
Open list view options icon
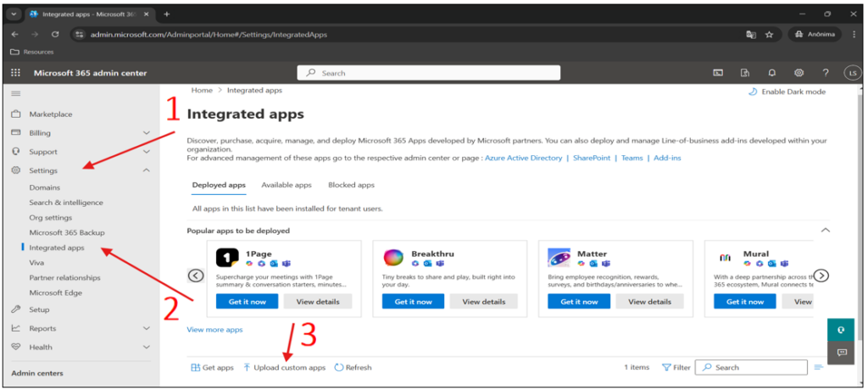[820, 367]
